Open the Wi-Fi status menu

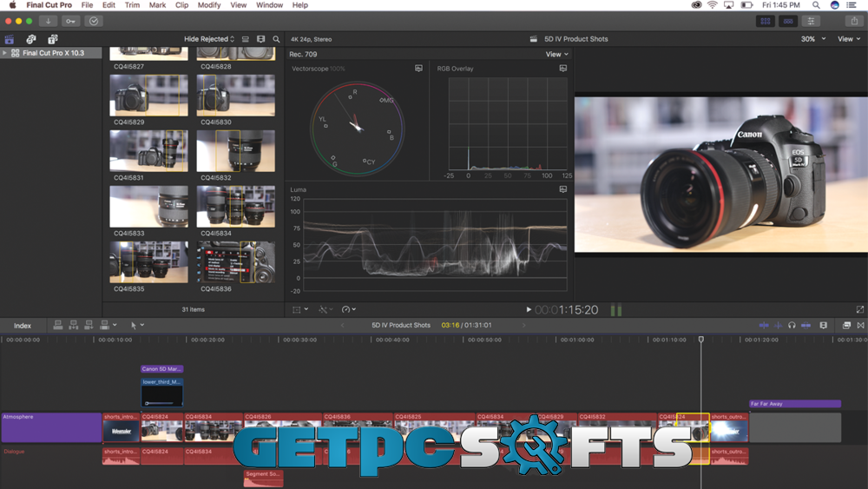(712, 5)
